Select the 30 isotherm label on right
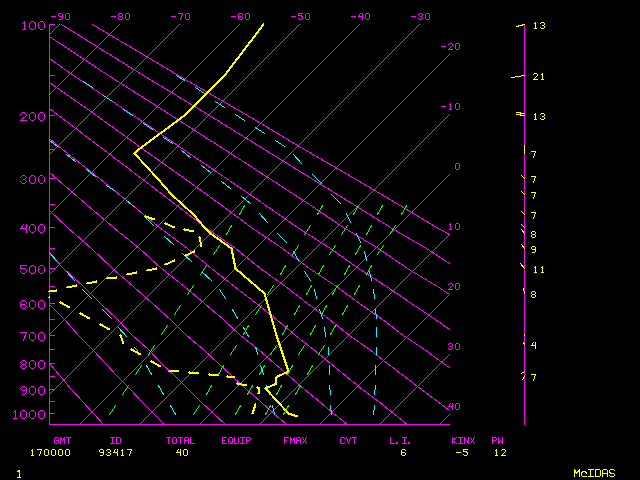 [453, 347]
